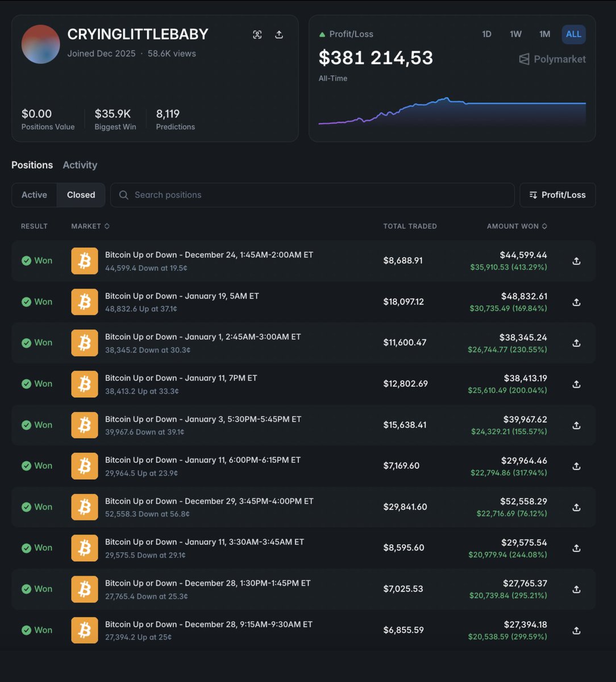Screen dimensions: 616x682
Task: Click the $8,688.91 total traded value
Action: [403, 261]
